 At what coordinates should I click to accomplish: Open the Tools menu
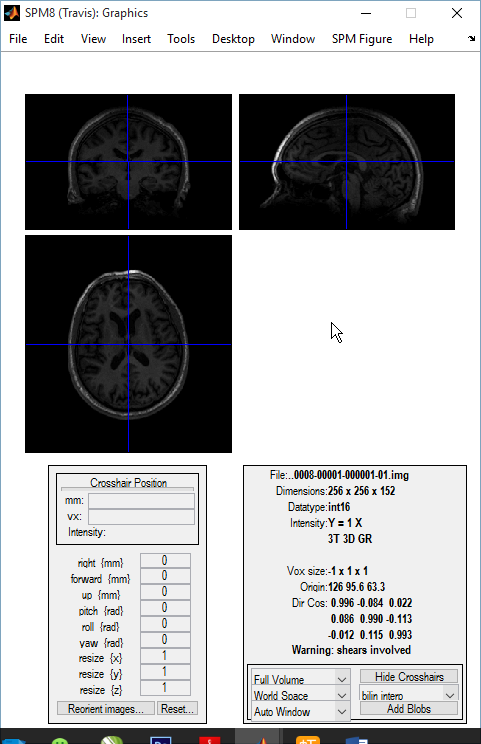(181, 39)
